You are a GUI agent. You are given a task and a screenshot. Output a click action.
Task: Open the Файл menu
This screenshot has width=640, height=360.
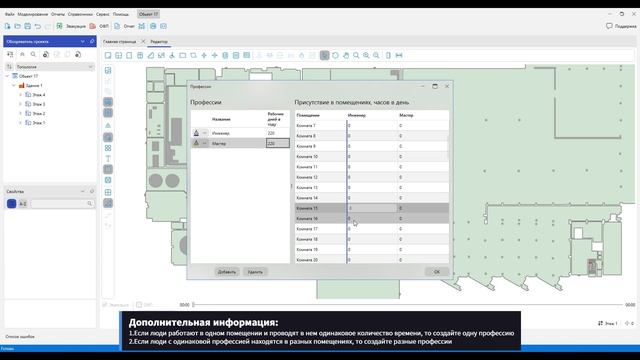pyautogui.click(x=9, y=14)
